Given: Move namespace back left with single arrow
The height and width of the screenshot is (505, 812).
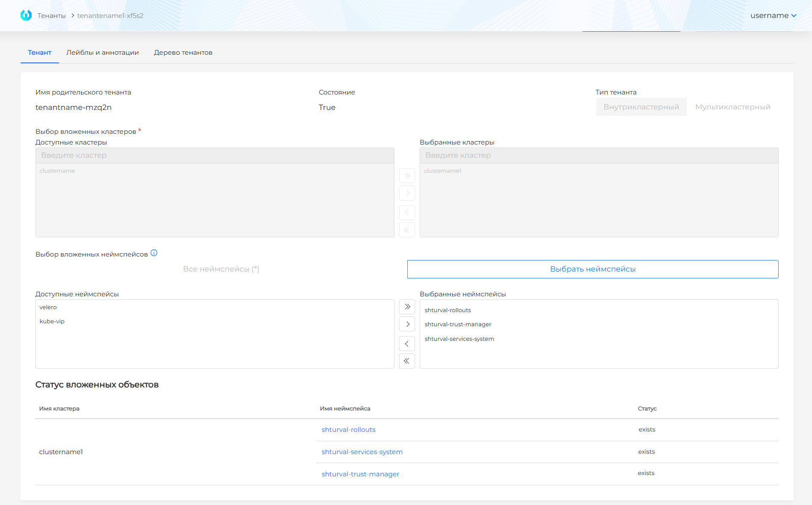Looking at the screenshot, I should tap(407, 344).
